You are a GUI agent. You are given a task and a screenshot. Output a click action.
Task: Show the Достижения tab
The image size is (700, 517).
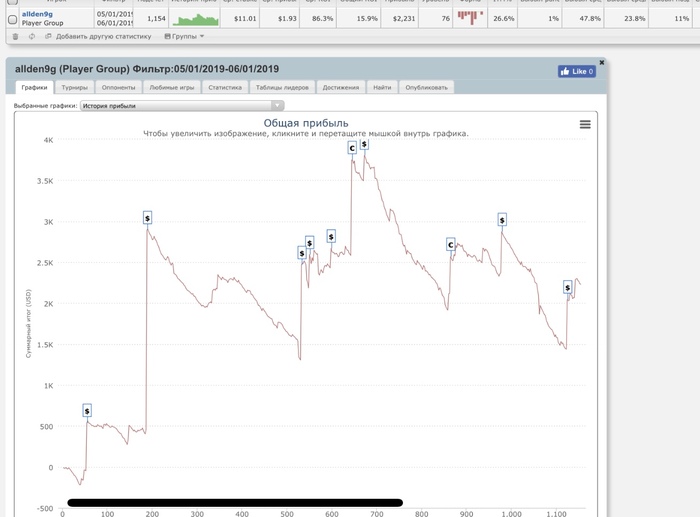pos(341,88)
